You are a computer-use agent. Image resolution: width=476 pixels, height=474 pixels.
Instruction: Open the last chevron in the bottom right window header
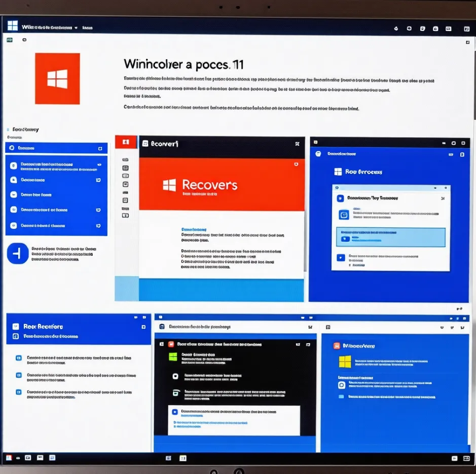[462, 328]
